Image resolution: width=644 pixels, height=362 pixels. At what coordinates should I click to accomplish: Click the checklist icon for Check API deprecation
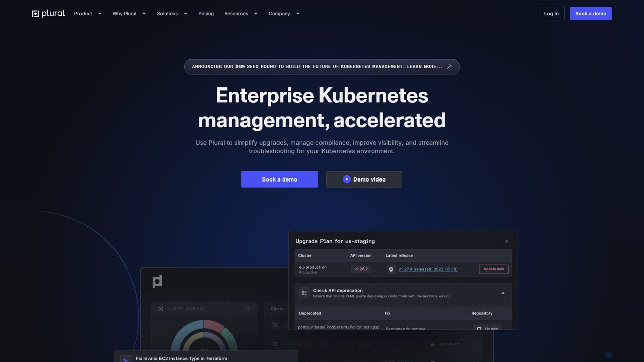click(305, 293)
